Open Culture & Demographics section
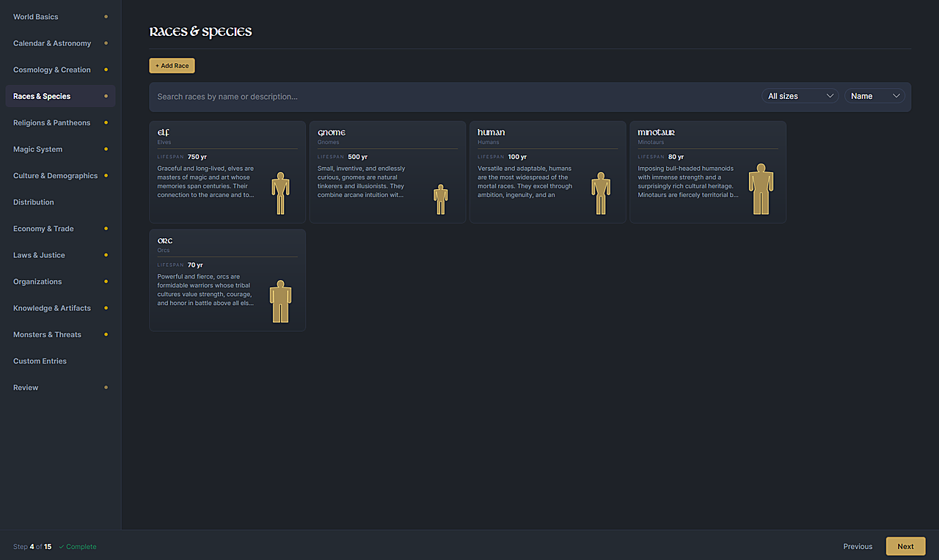This screenshot has height=560, width=939. tap(60, 176)
